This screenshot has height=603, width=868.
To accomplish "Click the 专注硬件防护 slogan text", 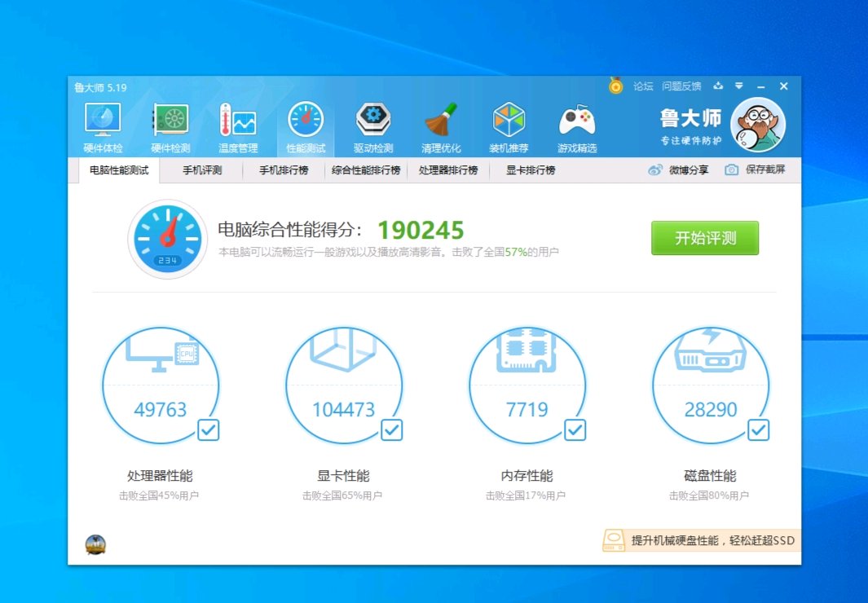I will (691, 140).
